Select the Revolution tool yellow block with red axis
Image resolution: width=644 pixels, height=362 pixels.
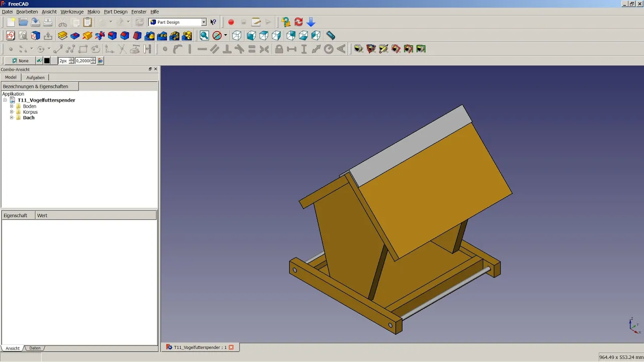tap(88, 36)
